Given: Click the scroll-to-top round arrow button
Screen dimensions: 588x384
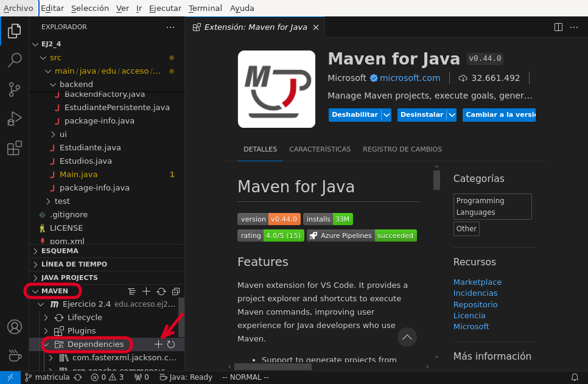Looking at the screenshot, I should click(x=407, y=337).
